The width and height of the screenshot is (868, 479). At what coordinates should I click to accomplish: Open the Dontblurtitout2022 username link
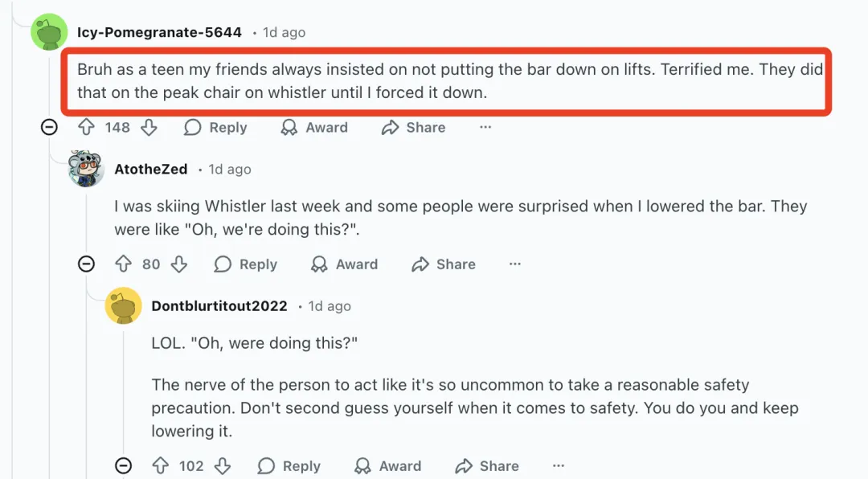[219, 306]
